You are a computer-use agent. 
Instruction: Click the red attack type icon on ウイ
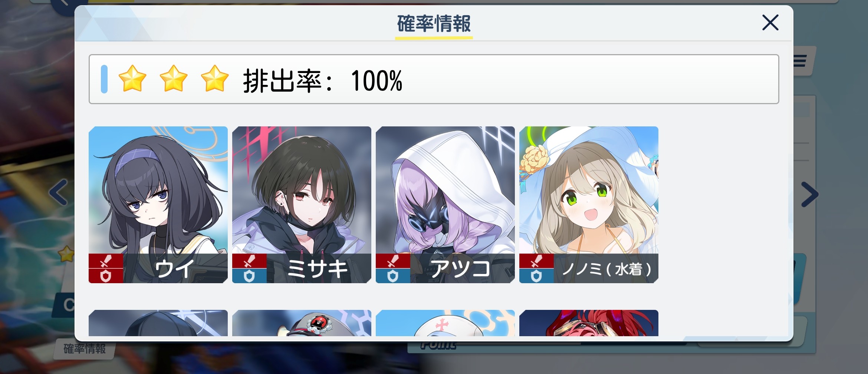coord(106,261)
